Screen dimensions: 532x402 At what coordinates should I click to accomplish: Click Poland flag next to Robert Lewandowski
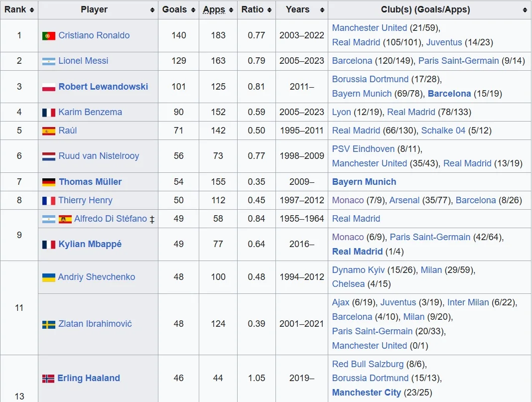click(x=48, y=87)
